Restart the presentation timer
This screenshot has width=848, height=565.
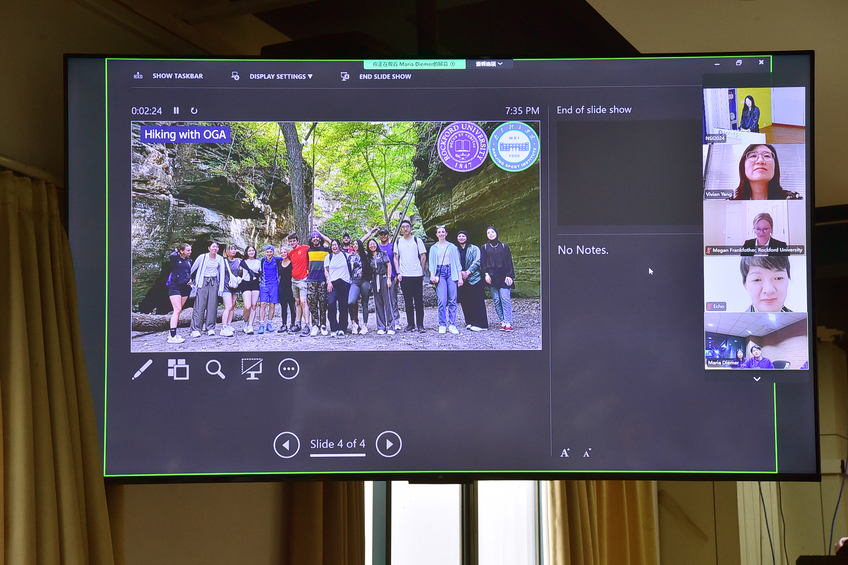pos(194,111)
